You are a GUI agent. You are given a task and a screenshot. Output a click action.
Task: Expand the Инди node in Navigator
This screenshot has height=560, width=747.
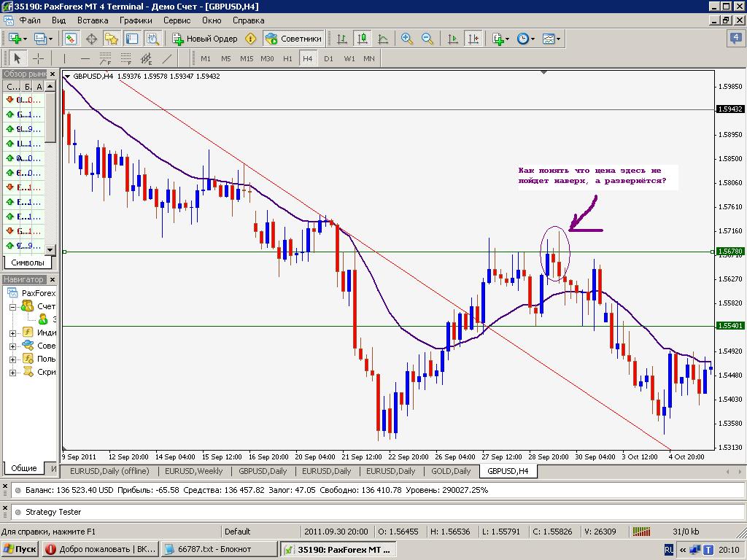point(13,333)
